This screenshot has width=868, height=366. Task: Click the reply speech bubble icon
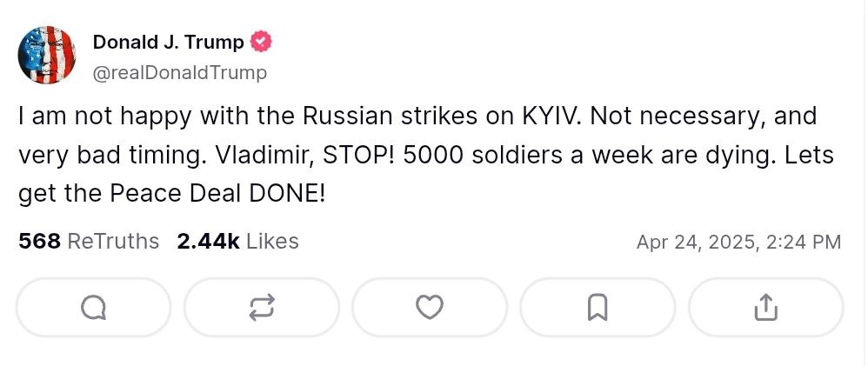point(93,307)
